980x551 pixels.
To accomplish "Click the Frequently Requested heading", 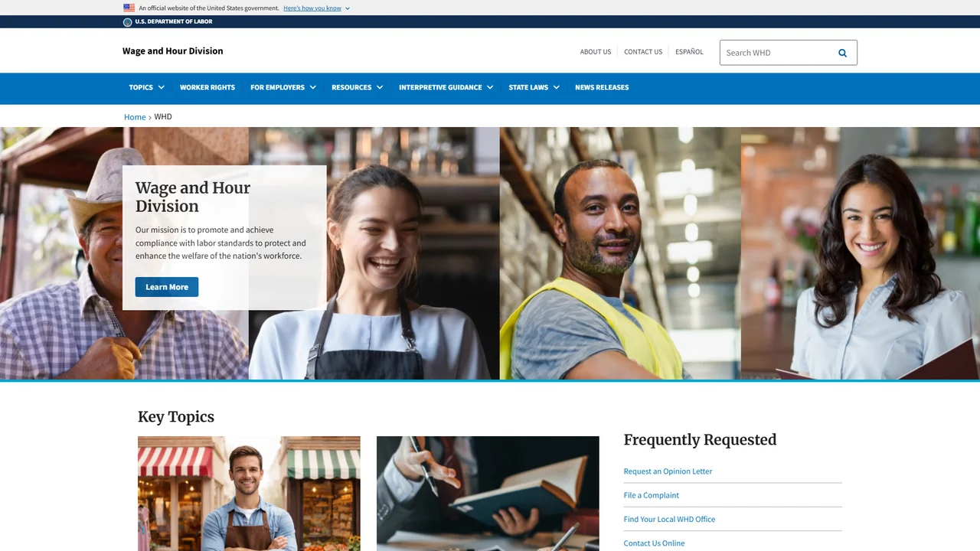I will [x=700, y=440].
